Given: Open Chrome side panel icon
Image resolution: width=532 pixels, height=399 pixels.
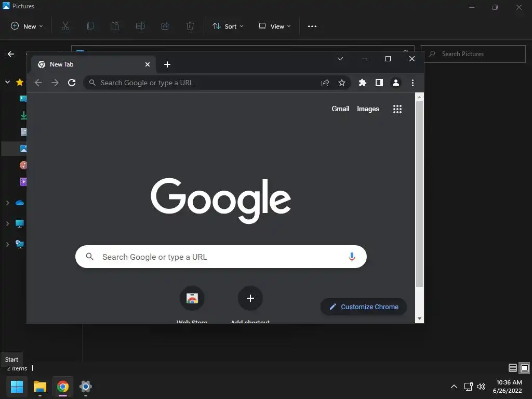Looking at the screenshot, I should pyautogui.click(x=379, y=83).
